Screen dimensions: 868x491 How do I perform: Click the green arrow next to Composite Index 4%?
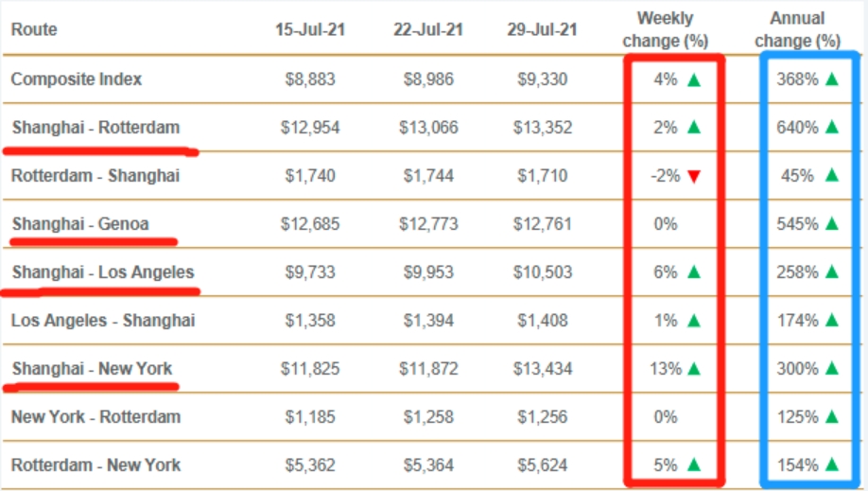click(x=695, y=79)
